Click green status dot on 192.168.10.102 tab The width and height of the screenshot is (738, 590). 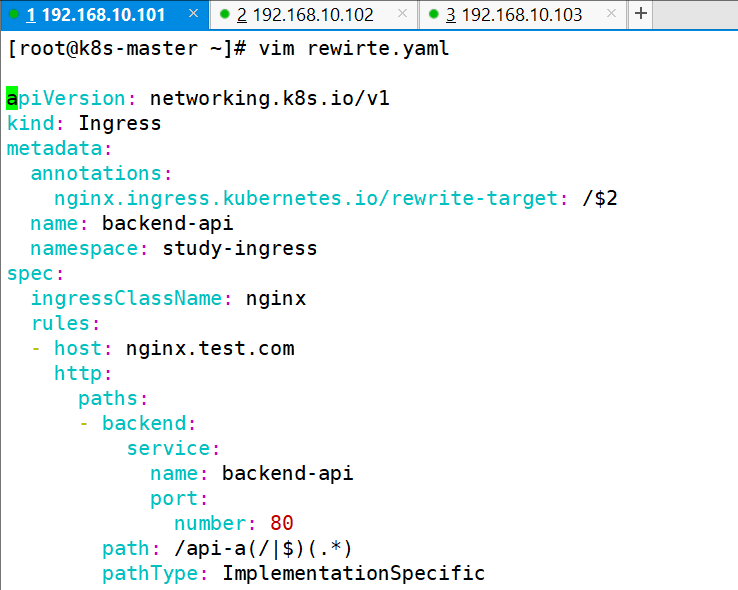[225, 14]
